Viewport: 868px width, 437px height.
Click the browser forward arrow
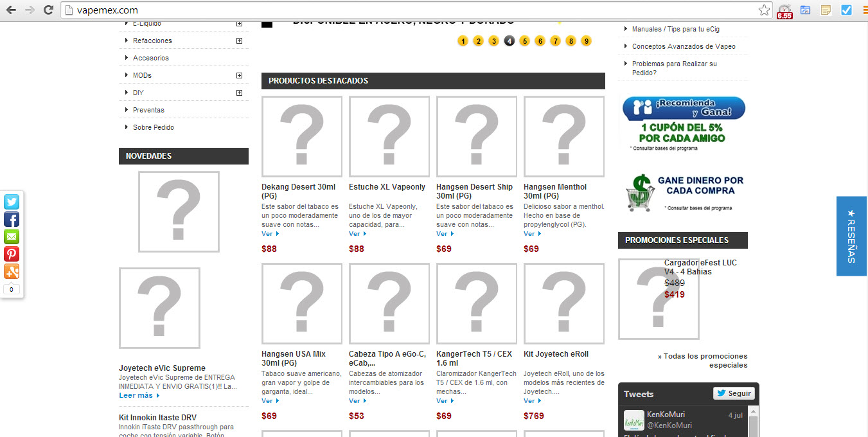tap(30, 10)
